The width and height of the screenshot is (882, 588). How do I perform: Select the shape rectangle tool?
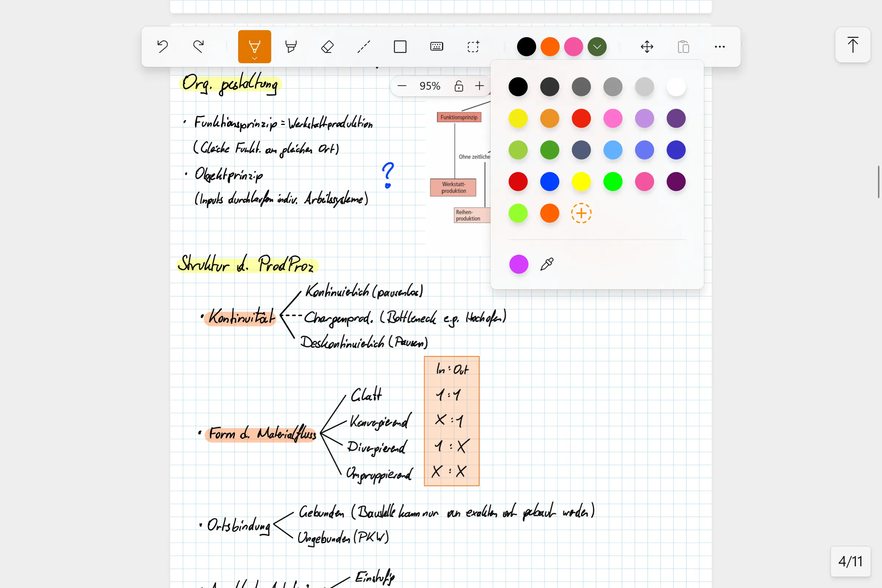[400, 47]
